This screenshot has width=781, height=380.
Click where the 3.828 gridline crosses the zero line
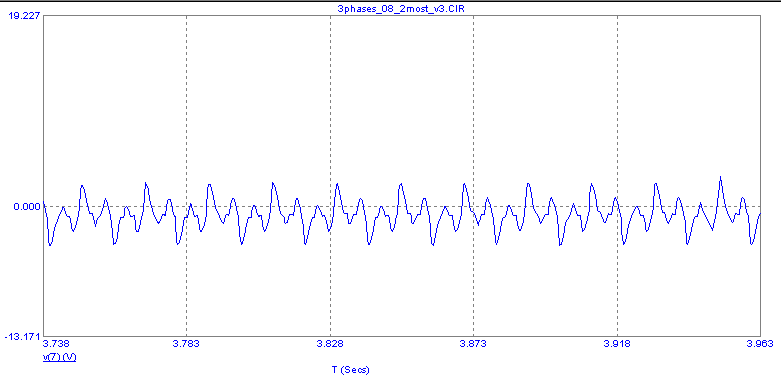pos(330,206)
